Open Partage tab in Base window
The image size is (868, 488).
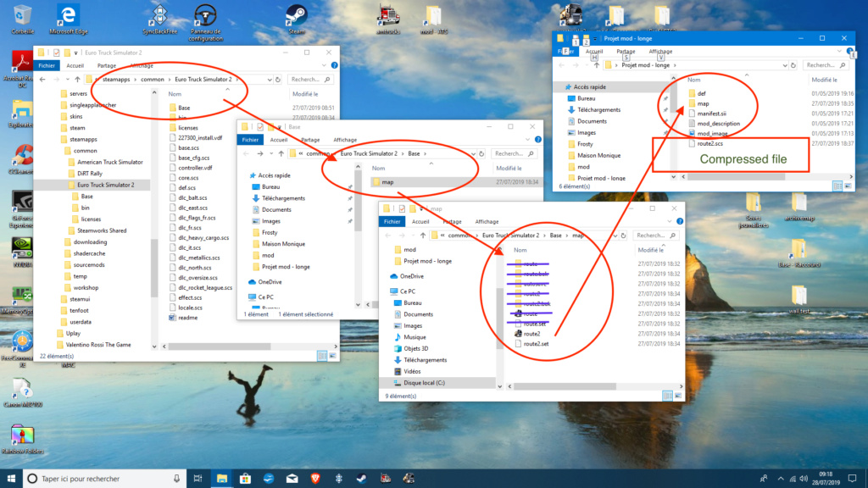pyautogui.click(x=310, y=140)
